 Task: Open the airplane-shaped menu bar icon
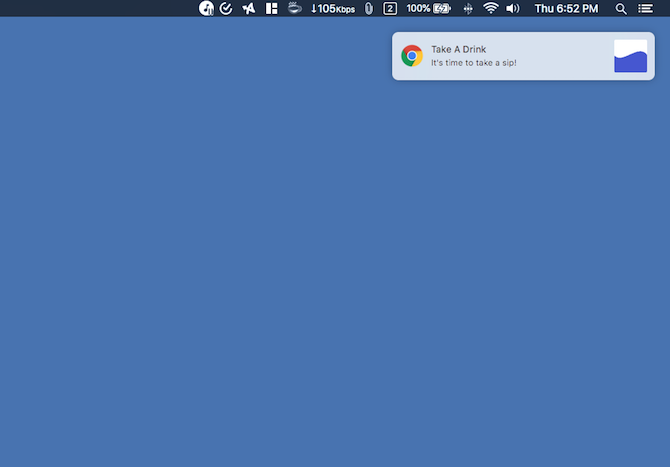click(248, 9)
